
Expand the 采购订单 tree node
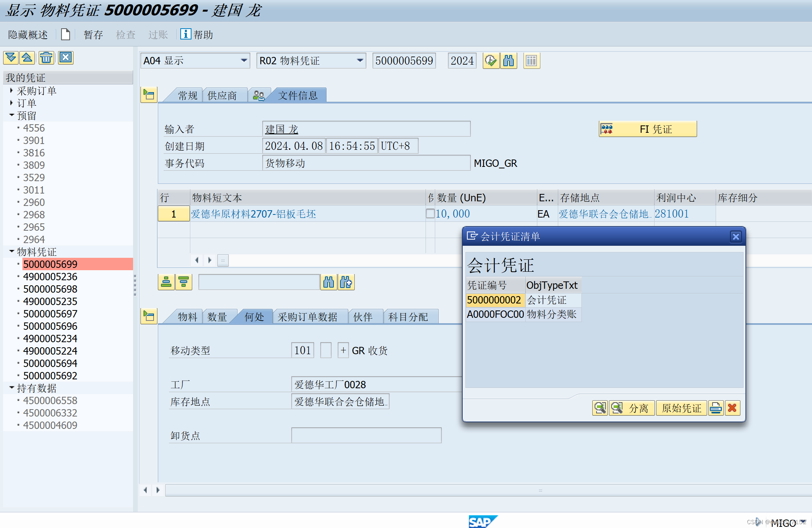[12, 91]
